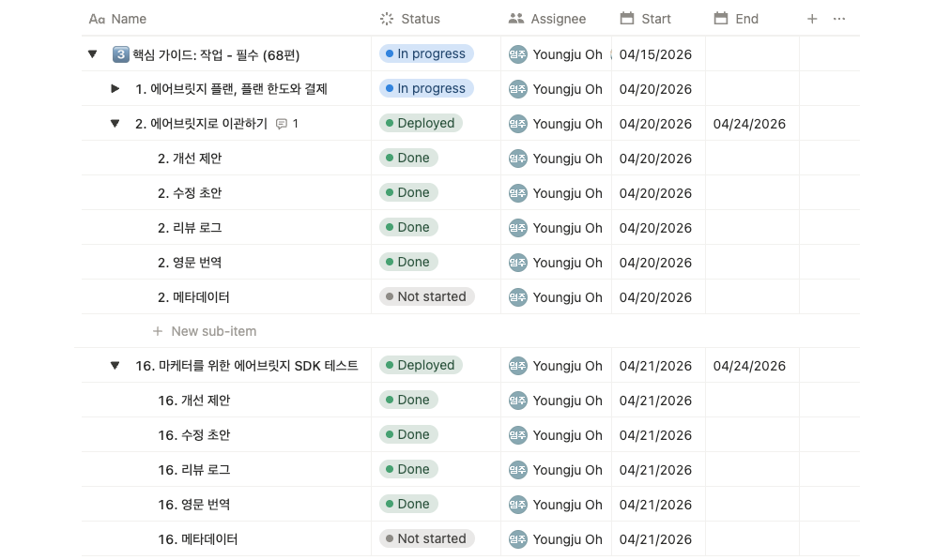The height and width of the screenshot is (560, 951).
Task: Collapse 16. 마케터를 위한 SDK 테스트 row
Action: 115,366
